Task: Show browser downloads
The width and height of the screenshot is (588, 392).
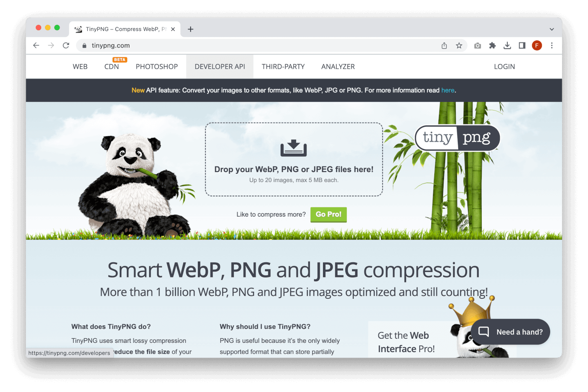Action: click(x=507, y=45)
